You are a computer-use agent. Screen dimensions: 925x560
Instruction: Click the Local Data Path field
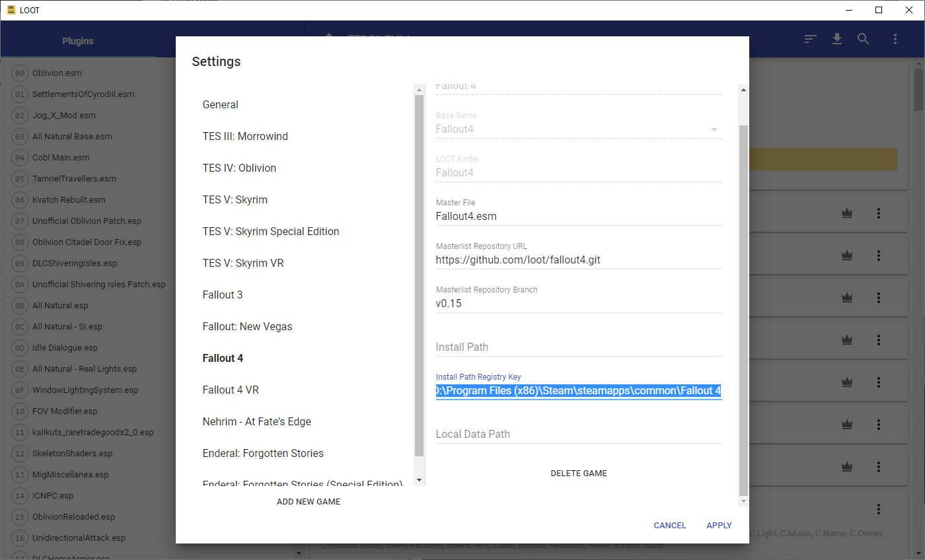(579, 434)
